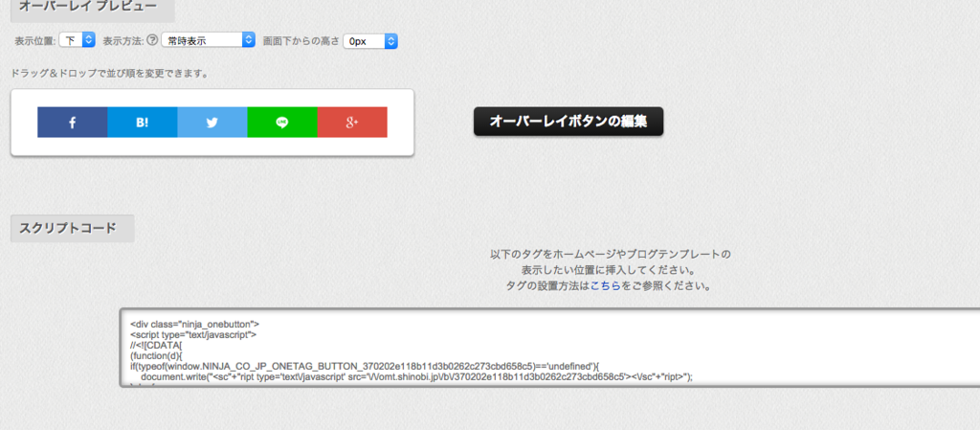The height and width of the screenshot is (430, 980).
Task: Click the //<![CDATA[ code line
Action: pos(156,346)
